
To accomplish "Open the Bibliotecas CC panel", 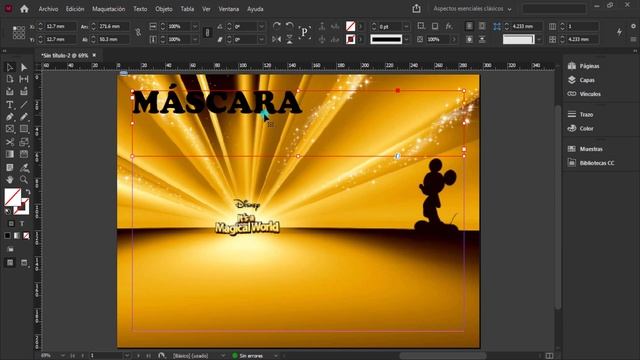I will 591,163.
